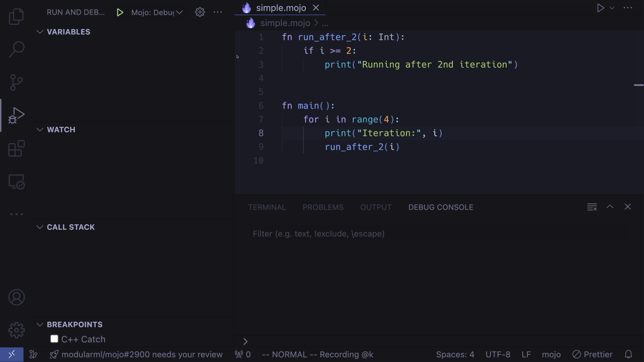Open the ports forwarded indicator showing 0
Screen dimensions: 644x362
(243, 354)
